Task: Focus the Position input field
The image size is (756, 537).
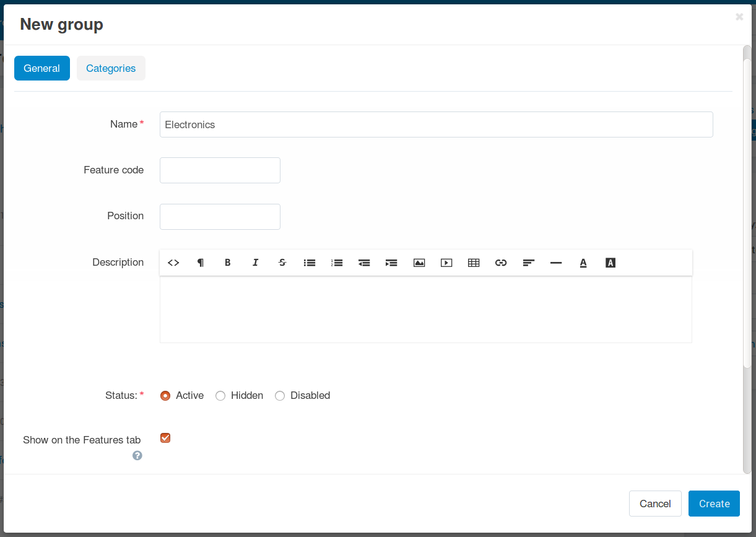Action: click(x=220, y=217)
